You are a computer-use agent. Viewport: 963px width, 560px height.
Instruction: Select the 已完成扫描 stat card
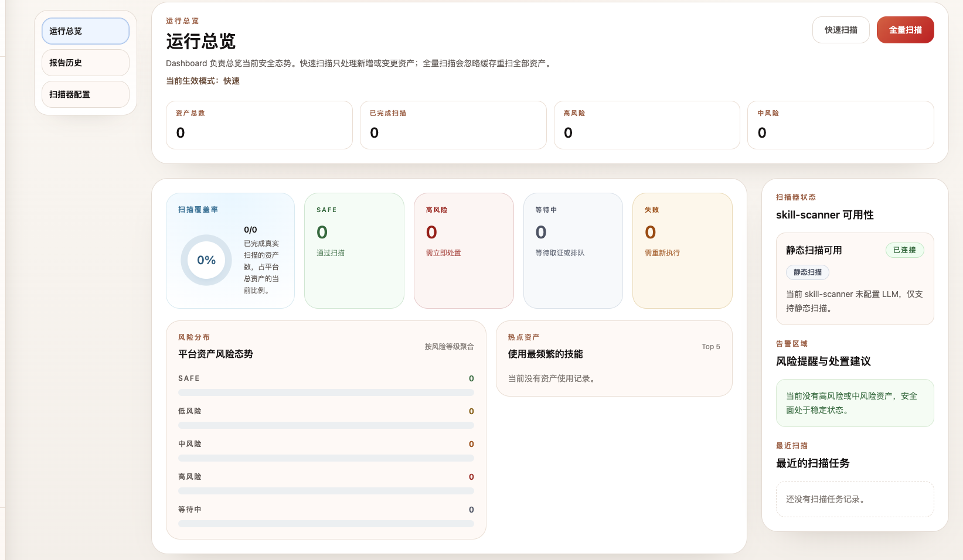453,125
